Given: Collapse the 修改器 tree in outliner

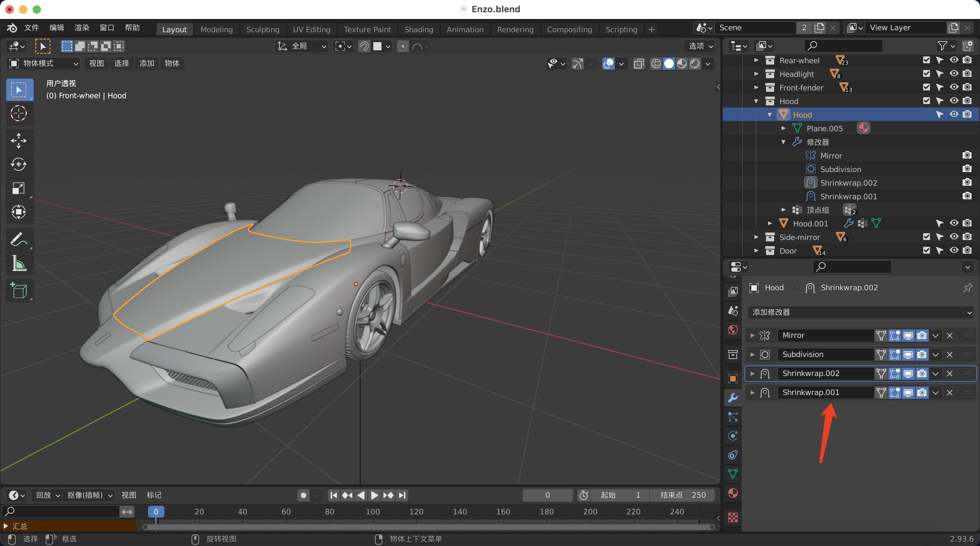Looking at the screenshot, I should point(783,142).
